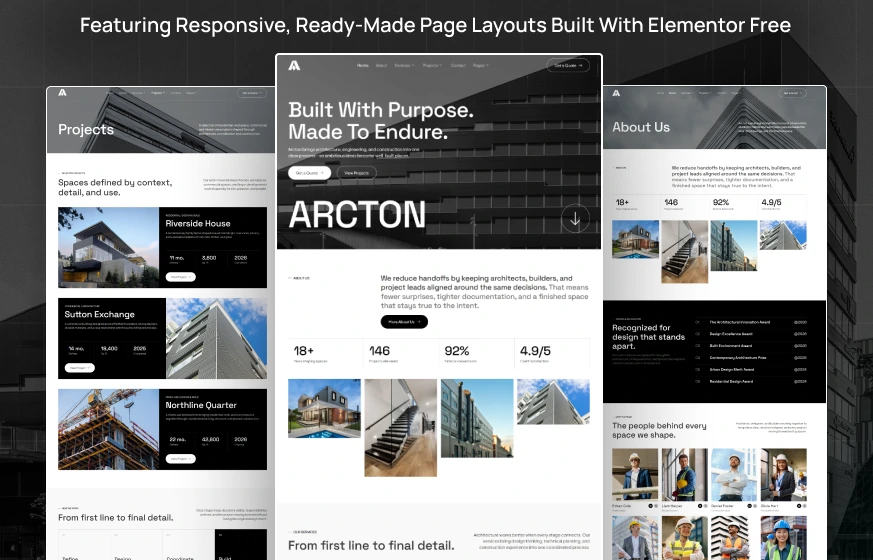Open team photo of man with crossed arms
The height and width of the screenshot is (560, 873).
click(x=734, y=475)
